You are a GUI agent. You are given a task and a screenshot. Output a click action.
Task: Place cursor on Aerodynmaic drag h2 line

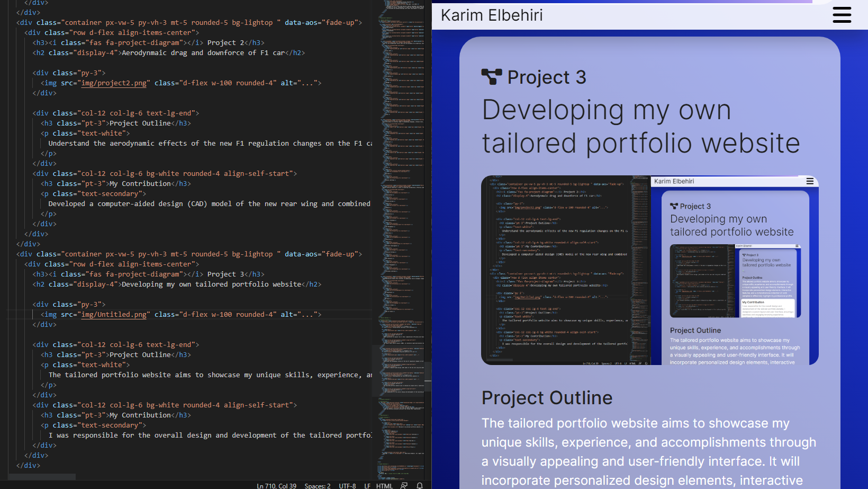pyautogui.click(x=169, y=52)
